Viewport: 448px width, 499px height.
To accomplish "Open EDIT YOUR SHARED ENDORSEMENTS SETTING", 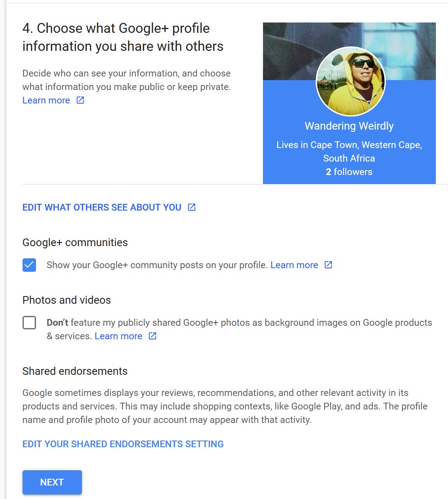I will point(123,444).
